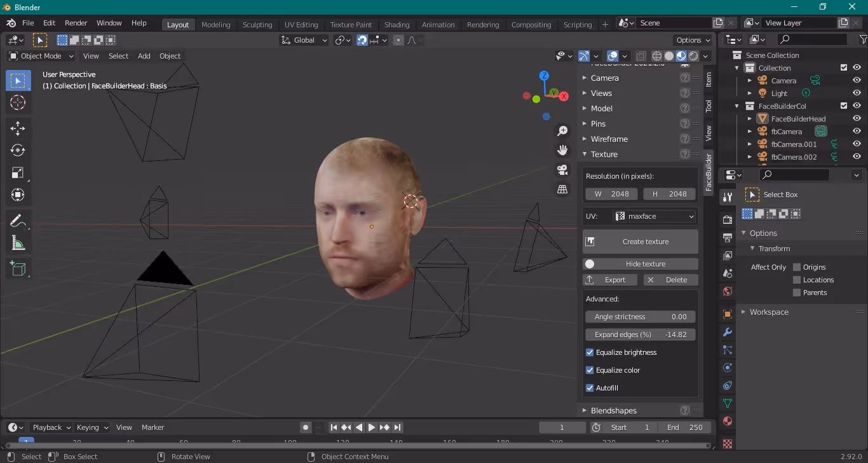Viewport: 868px width, 463px height.
Task: Pick the Measure ruler tool
Action: 18,242
